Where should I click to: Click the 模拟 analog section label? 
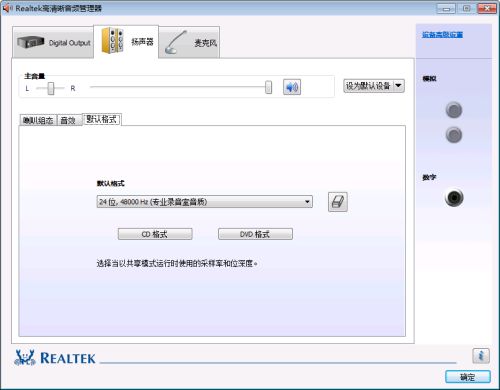pyautogui.click(x=429, y=79)
